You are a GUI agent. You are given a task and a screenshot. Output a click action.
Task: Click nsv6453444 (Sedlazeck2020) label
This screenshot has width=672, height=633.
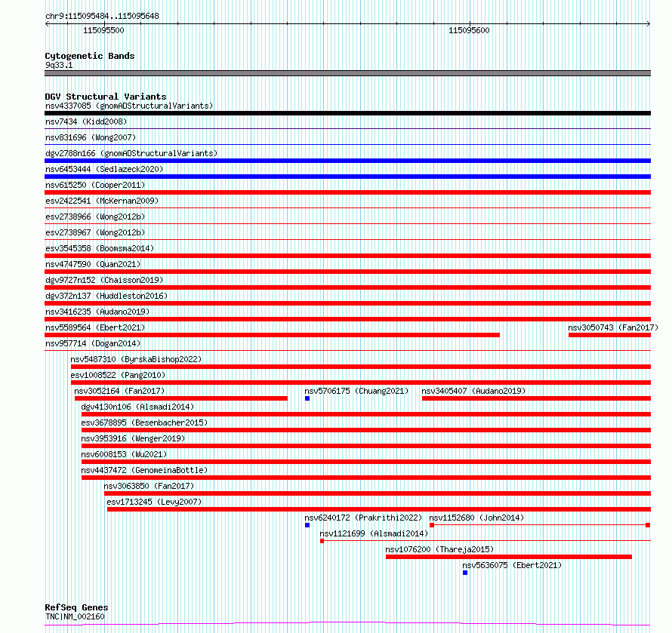[x=104, y=169]
